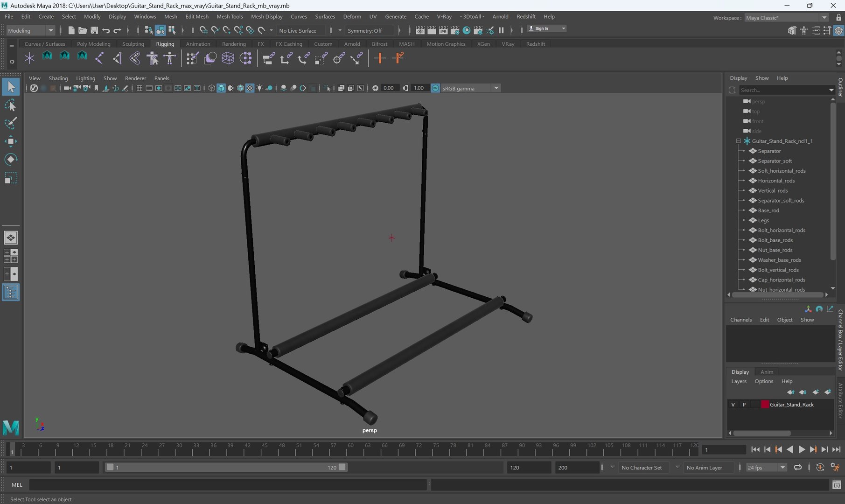Screen dimensions: 845x504
Task: Click the orange Set Key shelf icon
Action: pyautogui.click(x=380, y=58)
